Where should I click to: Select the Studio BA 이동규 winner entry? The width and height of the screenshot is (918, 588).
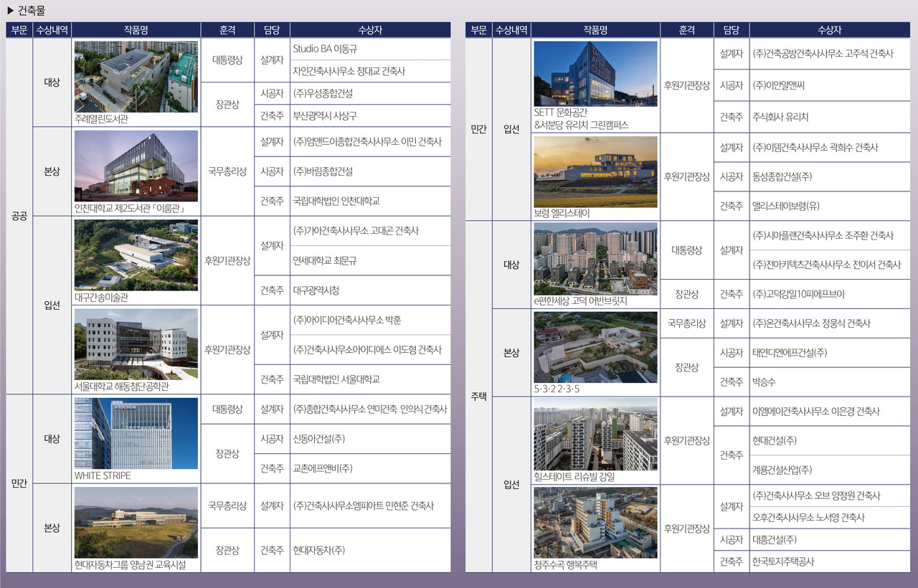coord(325,49)
